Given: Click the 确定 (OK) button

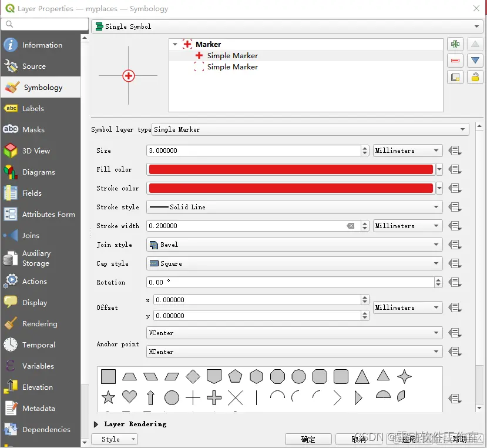Looking at the screenshot, I should click(x=308, y=439).
